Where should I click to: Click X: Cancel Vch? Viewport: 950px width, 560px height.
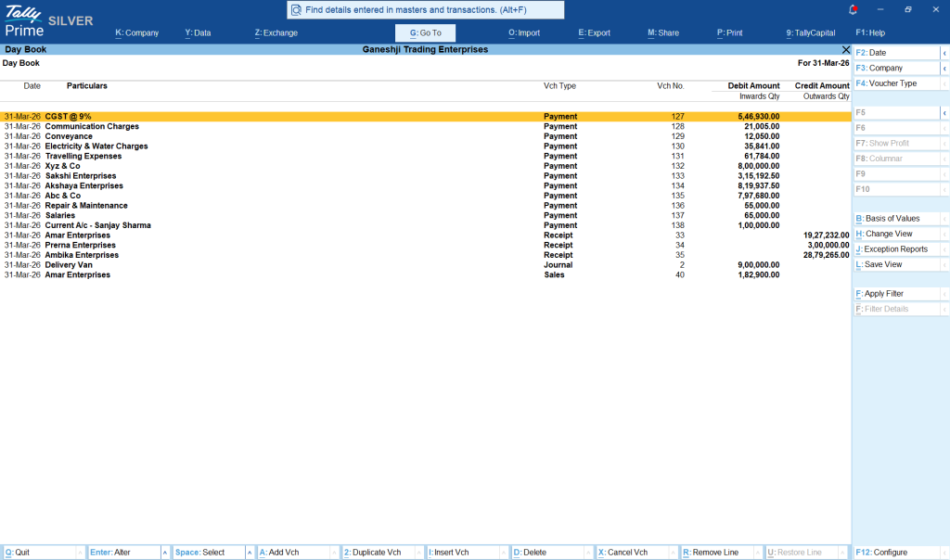(633, 553)
